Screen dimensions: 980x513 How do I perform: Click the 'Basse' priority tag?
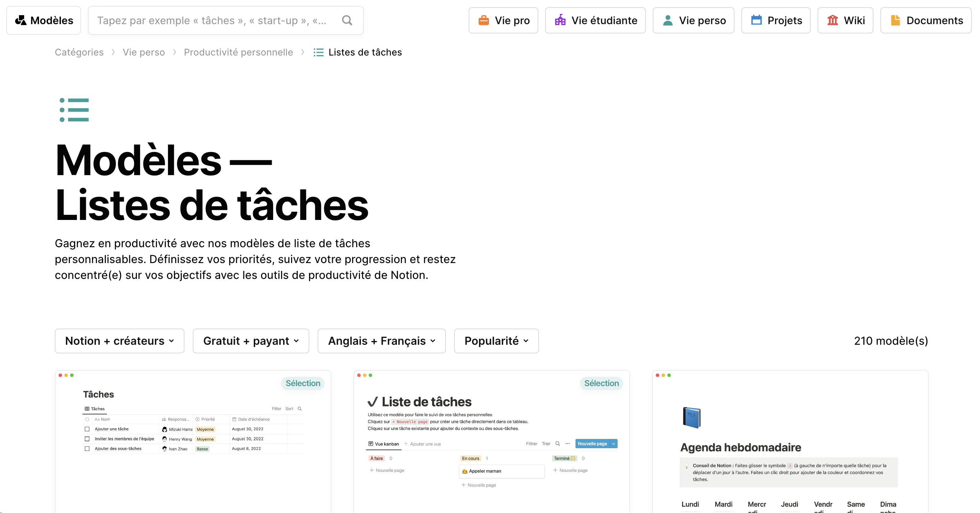[202, 449]
